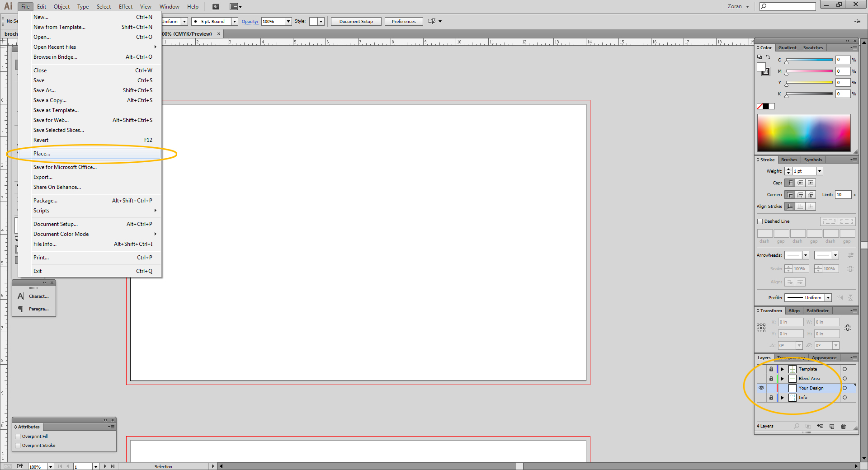Select Place... from File menu
This screenshot has height=470, width=868.
[90, 154]
